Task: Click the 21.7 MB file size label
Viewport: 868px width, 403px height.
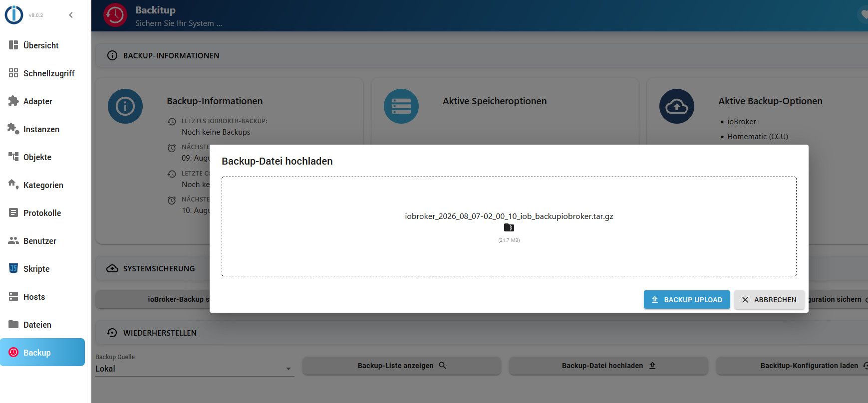Action: 509,240
